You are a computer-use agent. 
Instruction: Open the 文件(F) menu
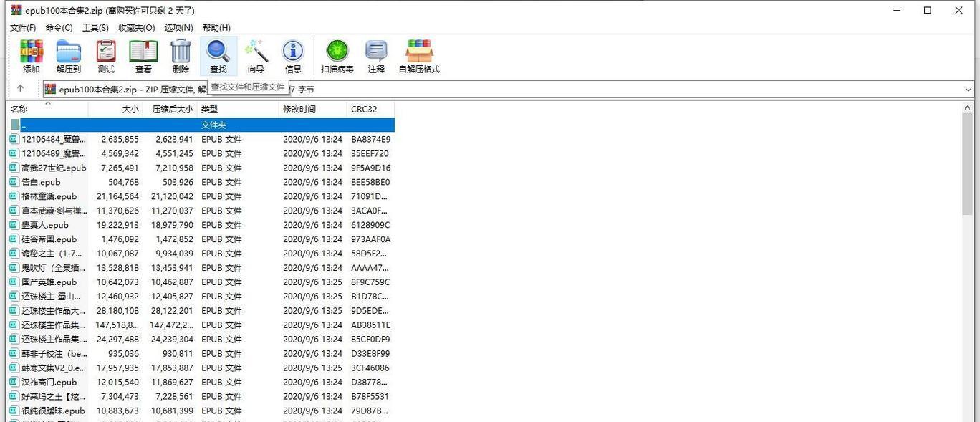pyautogui.click(x=22, y=27)
